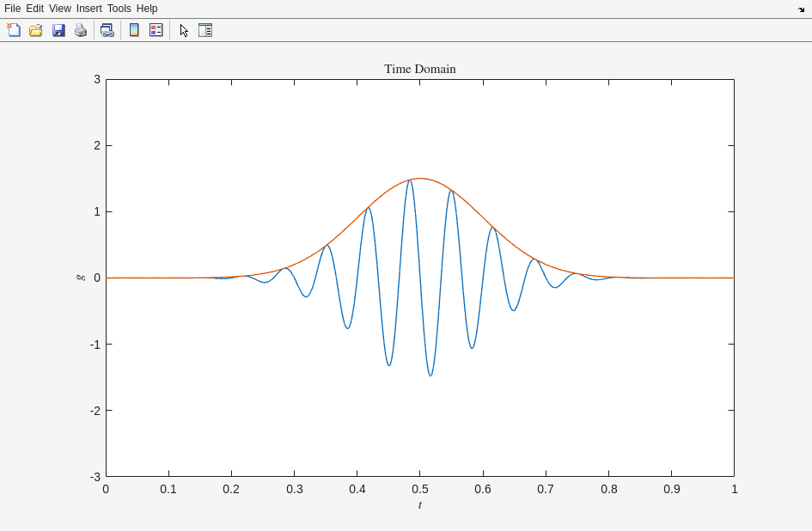Toggle the Insert Colorbar button
The image size is (812, 531).
tap(134, 30)
